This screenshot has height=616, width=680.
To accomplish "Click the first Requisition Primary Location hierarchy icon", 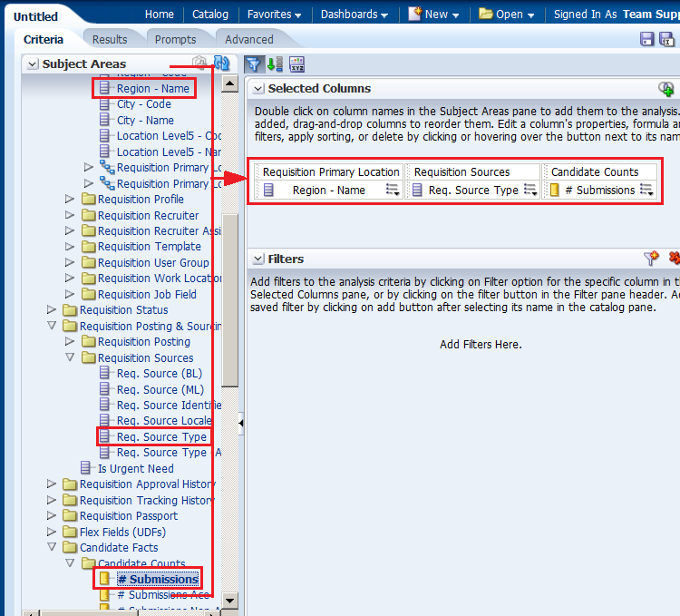I will tap(107, 167).
